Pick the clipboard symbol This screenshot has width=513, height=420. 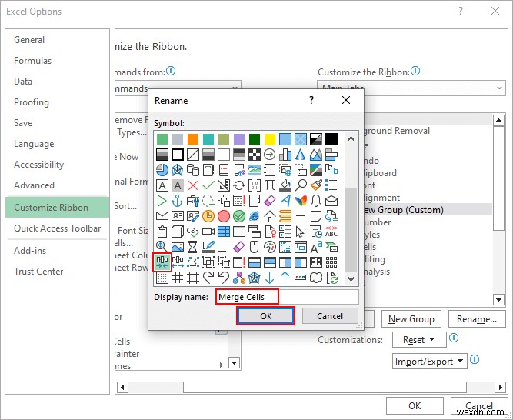pos(162,232)
